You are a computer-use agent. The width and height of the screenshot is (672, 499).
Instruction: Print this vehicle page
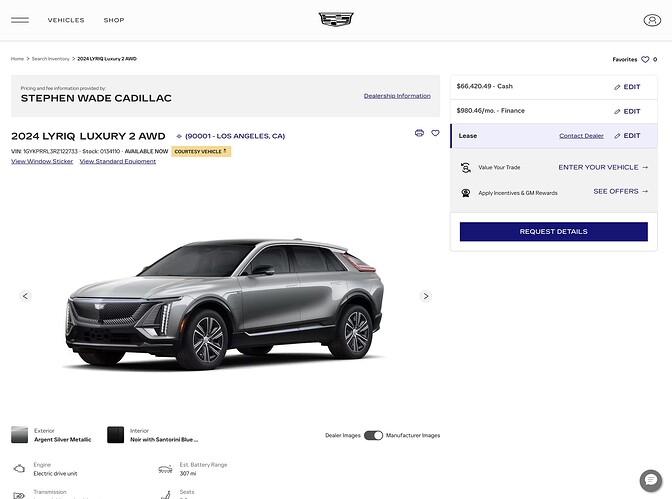[x=419, y=133]
